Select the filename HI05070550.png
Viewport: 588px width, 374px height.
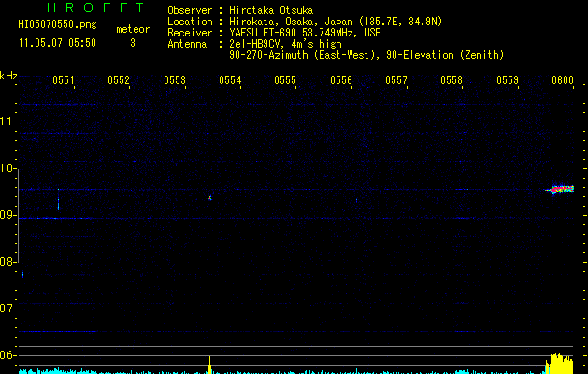point(57,24)
